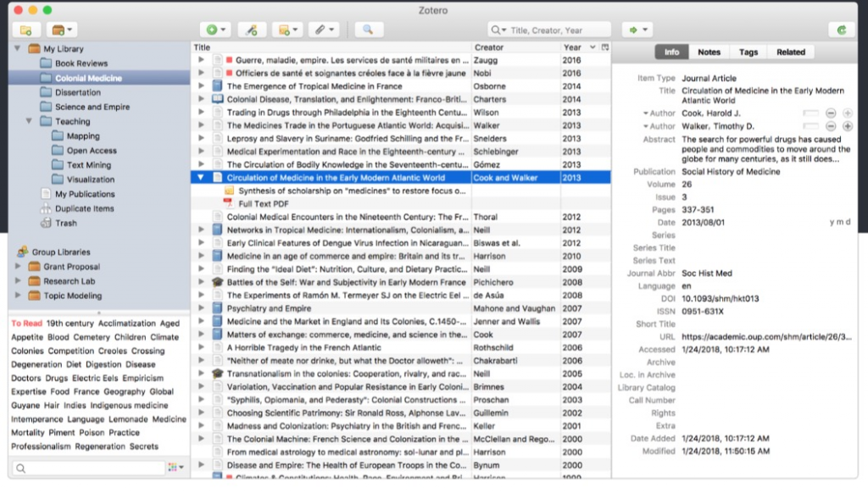
Task: Click the Add Attachment paperclip icon
Action: pyautogui.click(x=323, y=30)
